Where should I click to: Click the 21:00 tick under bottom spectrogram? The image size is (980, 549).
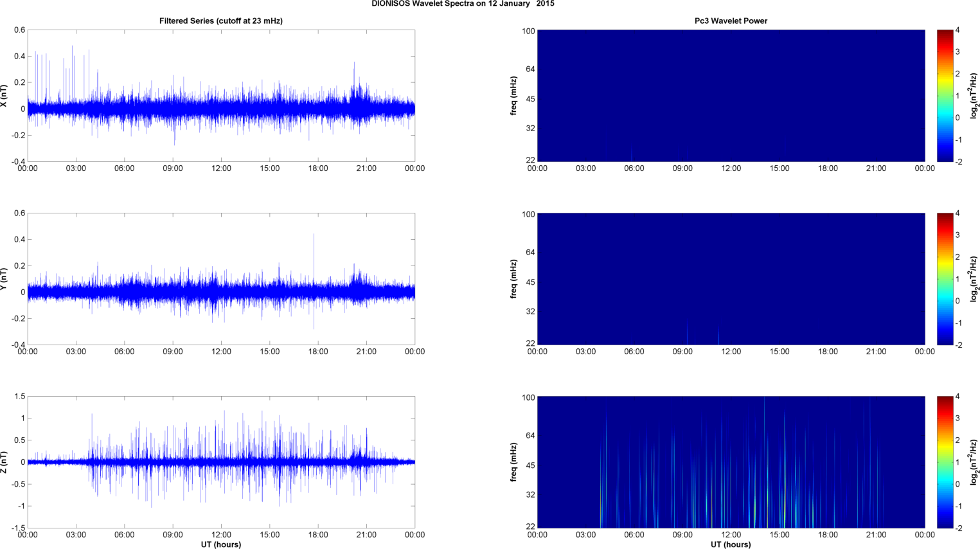point(876,535)
